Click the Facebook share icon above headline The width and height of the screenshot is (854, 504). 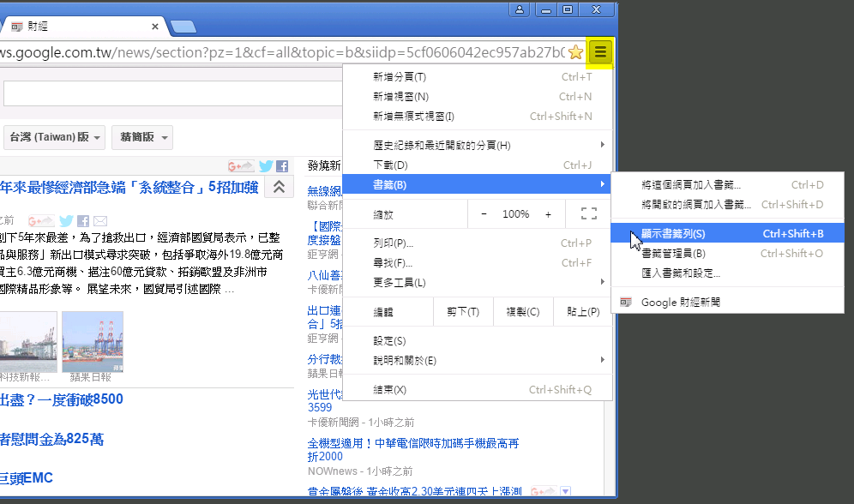pos(282,166)
